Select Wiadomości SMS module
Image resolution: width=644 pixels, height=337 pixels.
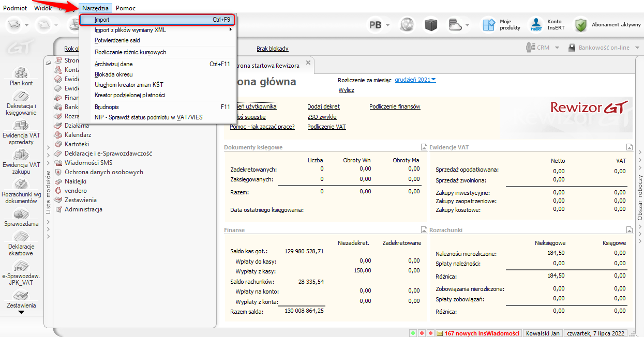88,163
